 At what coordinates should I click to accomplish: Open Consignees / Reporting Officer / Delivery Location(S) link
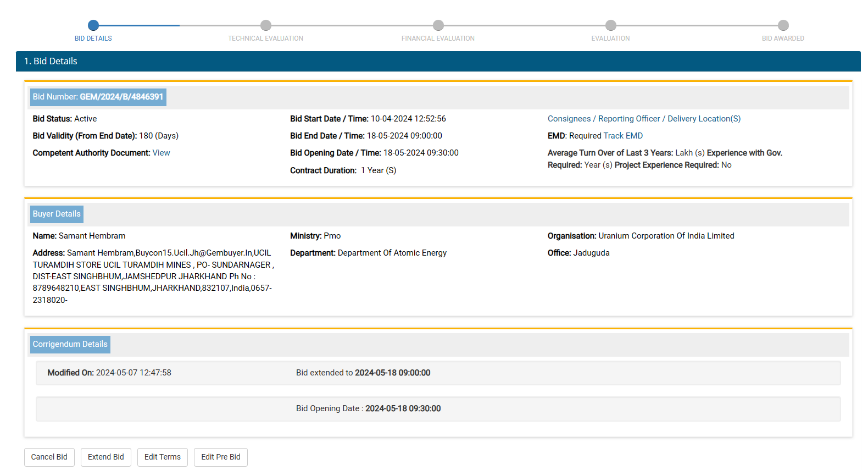(644, 119)
